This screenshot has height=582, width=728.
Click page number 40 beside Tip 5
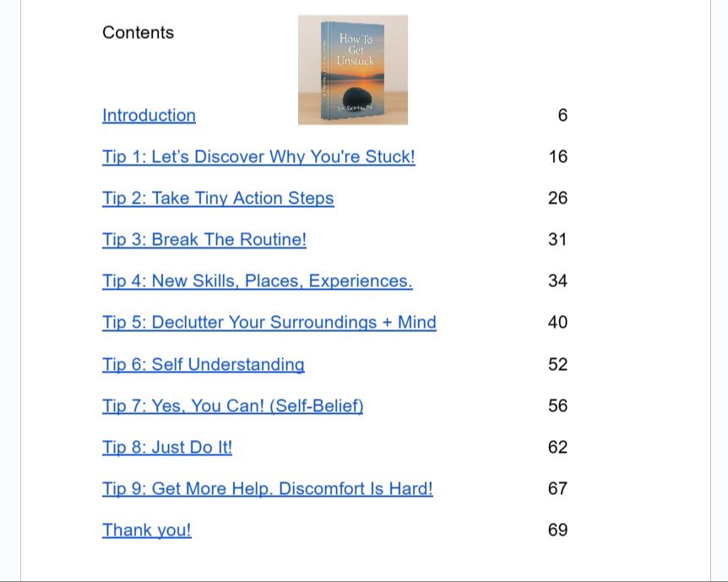click(x=558, y=323)
